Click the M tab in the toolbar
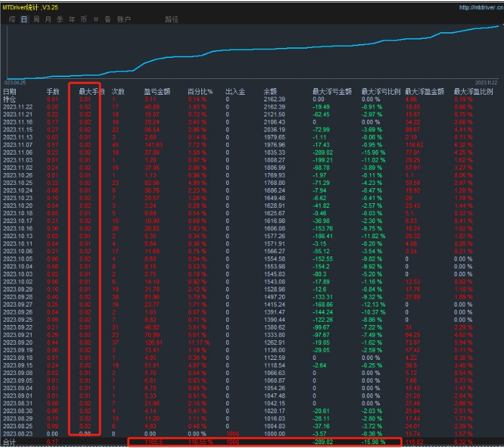 (x=95, y=20)
